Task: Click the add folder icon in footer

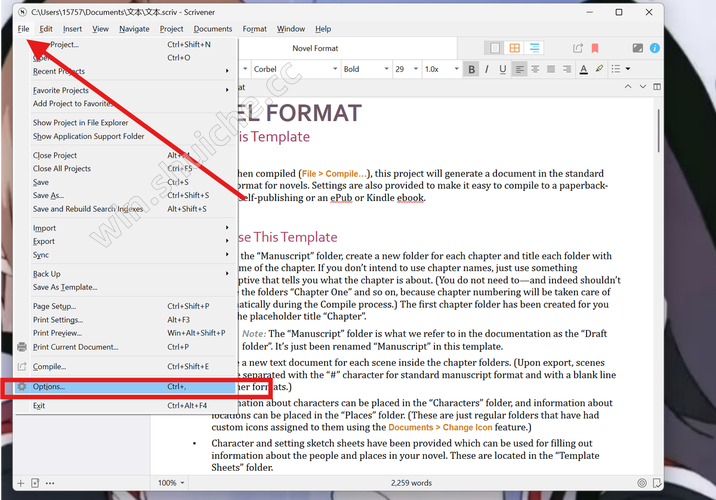Action: pyautogui.click(x=35, y=483)
